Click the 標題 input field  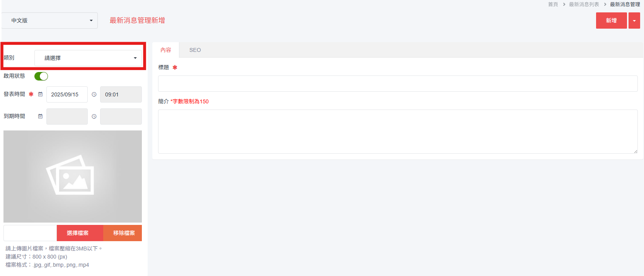pyautogui.click(x=398, y=84)
